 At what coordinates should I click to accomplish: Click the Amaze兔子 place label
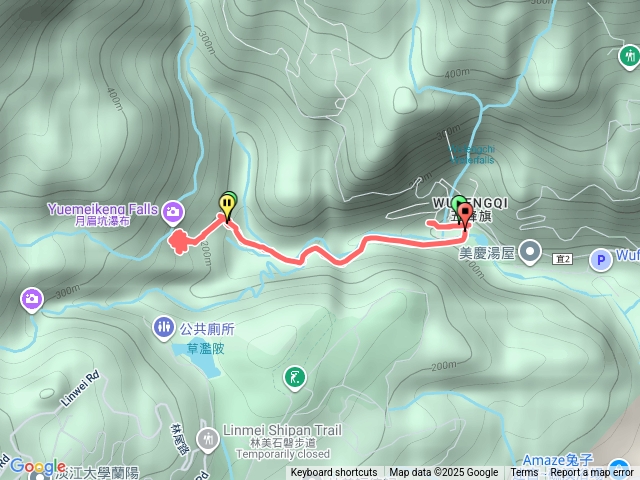pyautogui.click(x=558, y=460)
